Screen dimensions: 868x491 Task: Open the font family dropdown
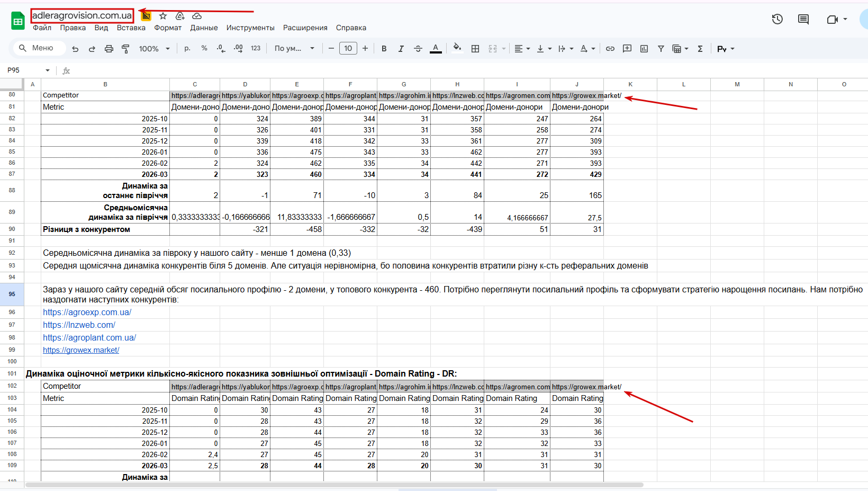(x=294, y=49)
